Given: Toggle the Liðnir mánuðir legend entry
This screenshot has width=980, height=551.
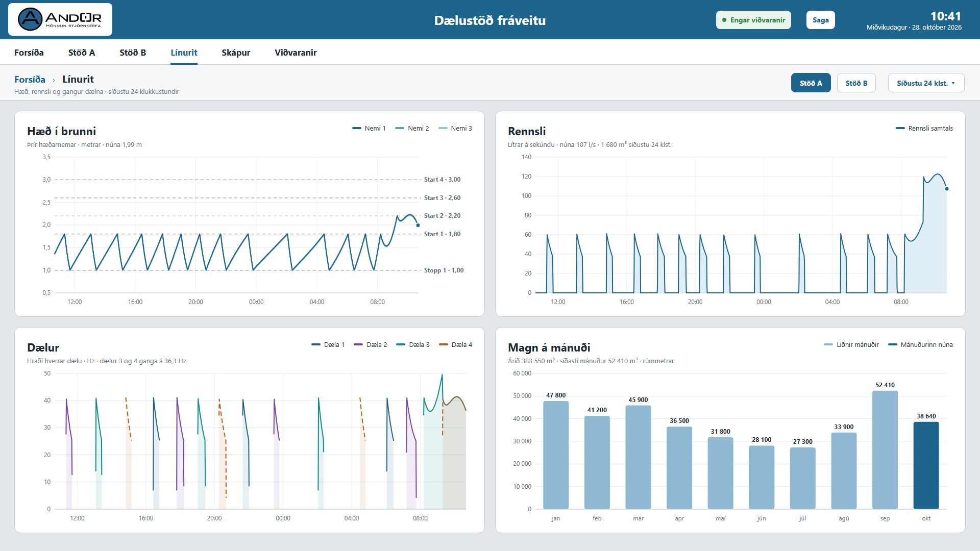Looking at the screenshot, I should [x=851, y=344].
